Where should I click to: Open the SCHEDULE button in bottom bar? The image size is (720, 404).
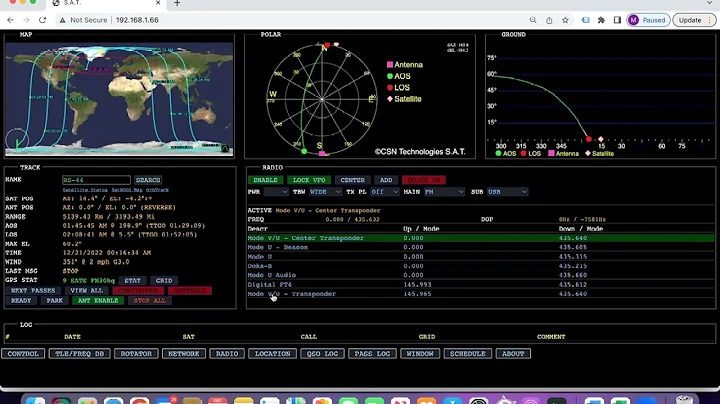[x=467, y=354]
